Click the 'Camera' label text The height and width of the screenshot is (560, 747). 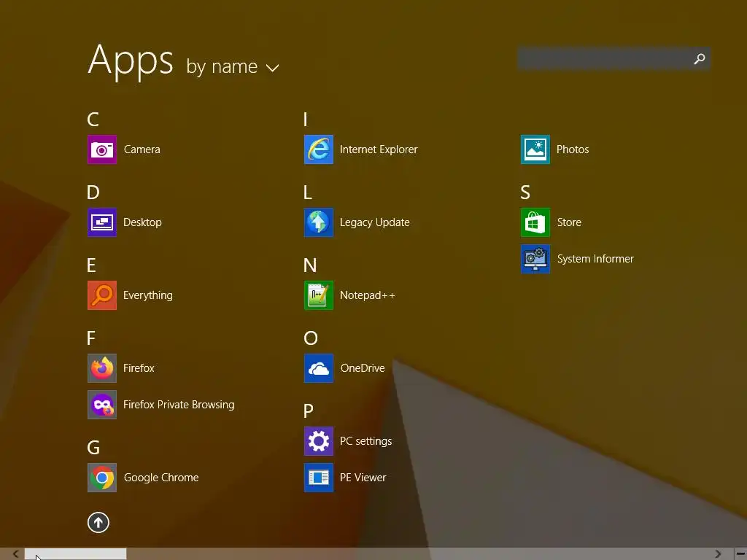142,149
